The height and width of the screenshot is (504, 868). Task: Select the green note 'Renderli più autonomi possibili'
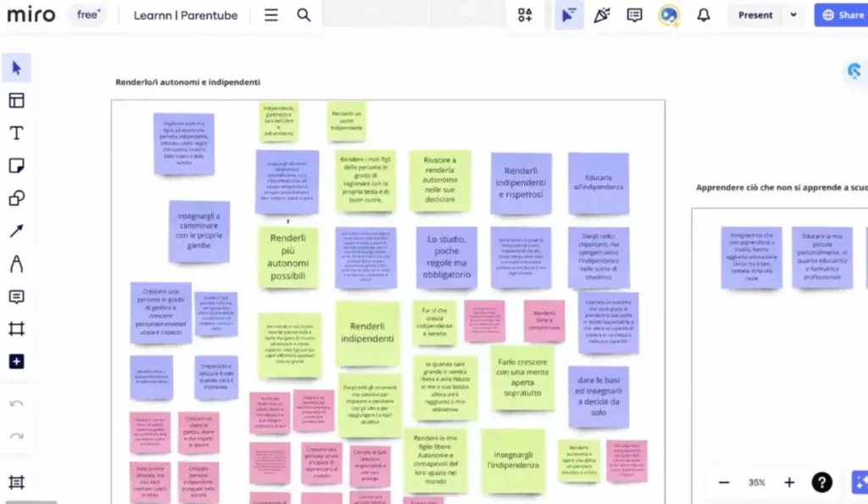click(x=288, y=257)
